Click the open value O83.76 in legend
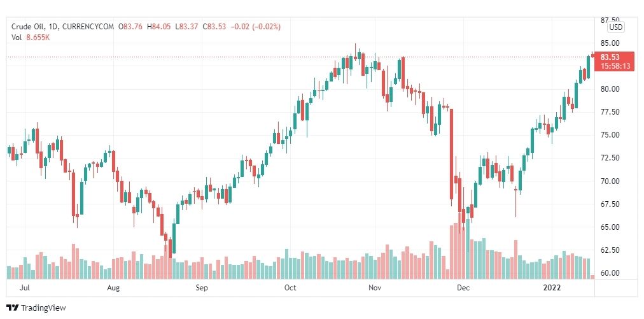Image resolution: width=644 pixels, height=319 pixels. click(x=130, y=27)
